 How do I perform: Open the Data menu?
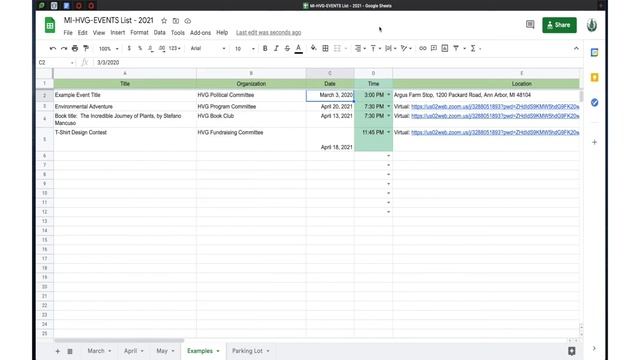click(x=160, y=33)
